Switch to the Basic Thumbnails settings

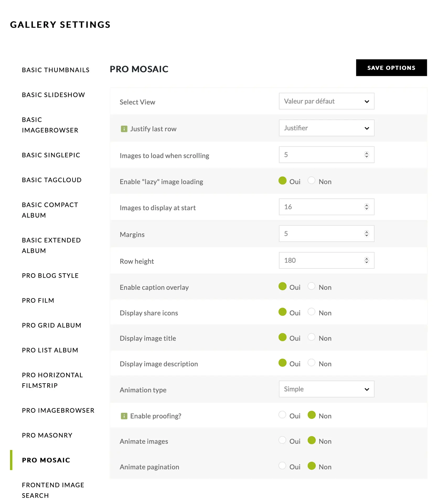(x=56, y=70)
